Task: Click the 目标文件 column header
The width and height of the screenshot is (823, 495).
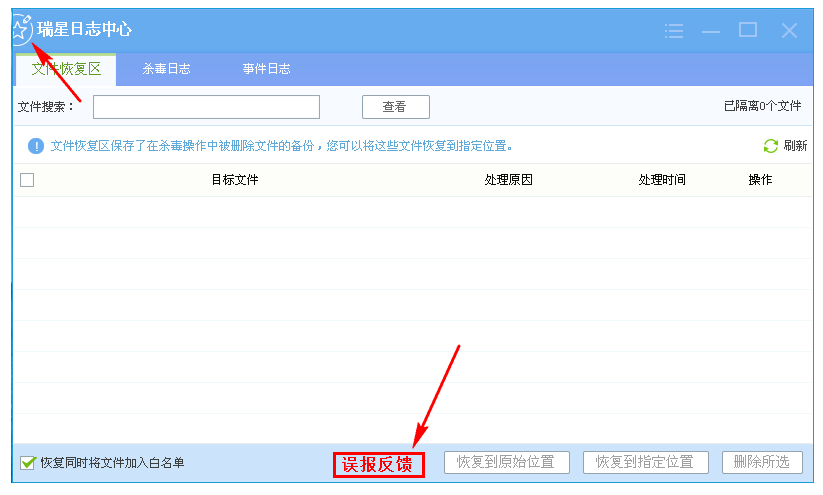Action: coord(235,180)
